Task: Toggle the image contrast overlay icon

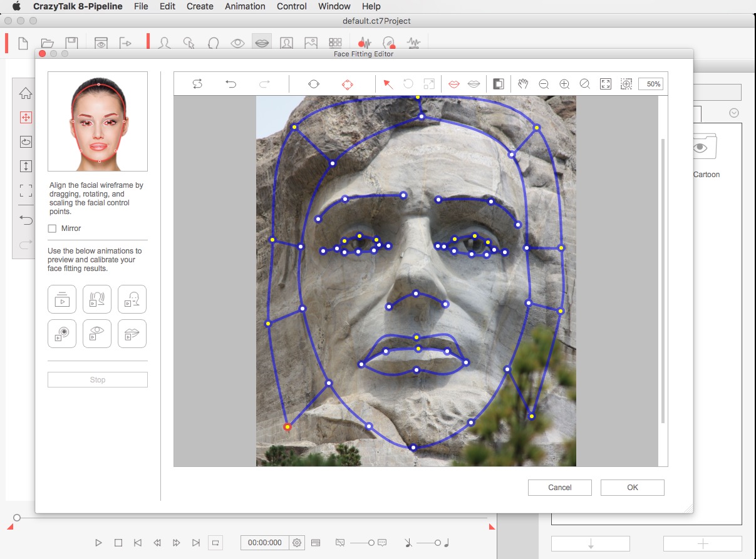Action: coord(499,84)
